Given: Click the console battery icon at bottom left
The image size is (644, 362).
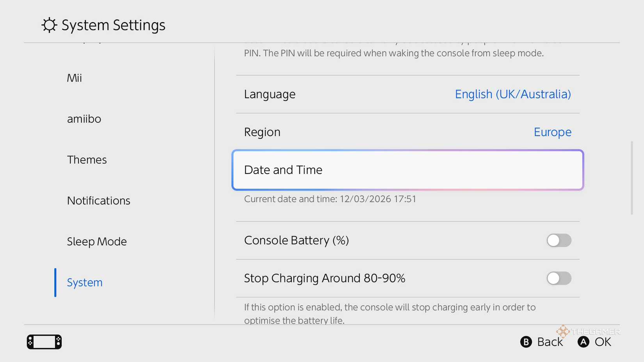Looking at the screenshot, I should point(44,341).
